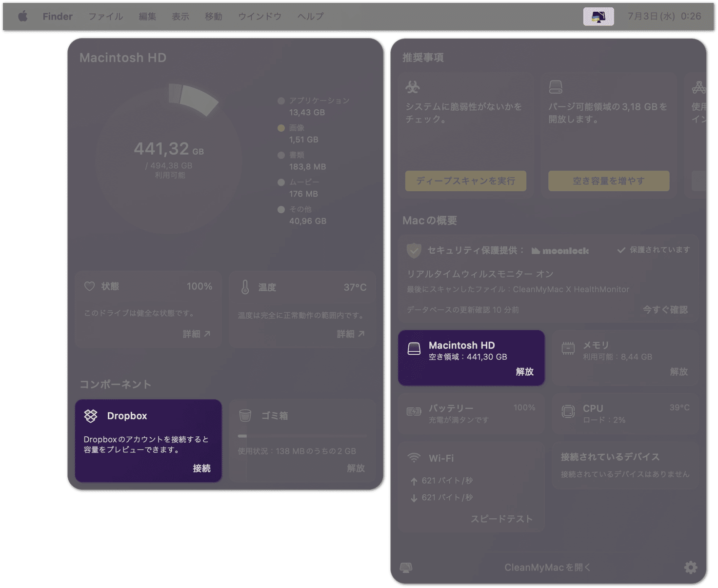Click 接続 on the Dropbox card
Viewport: 718px width, 588px height.
(x=201, y=468)
